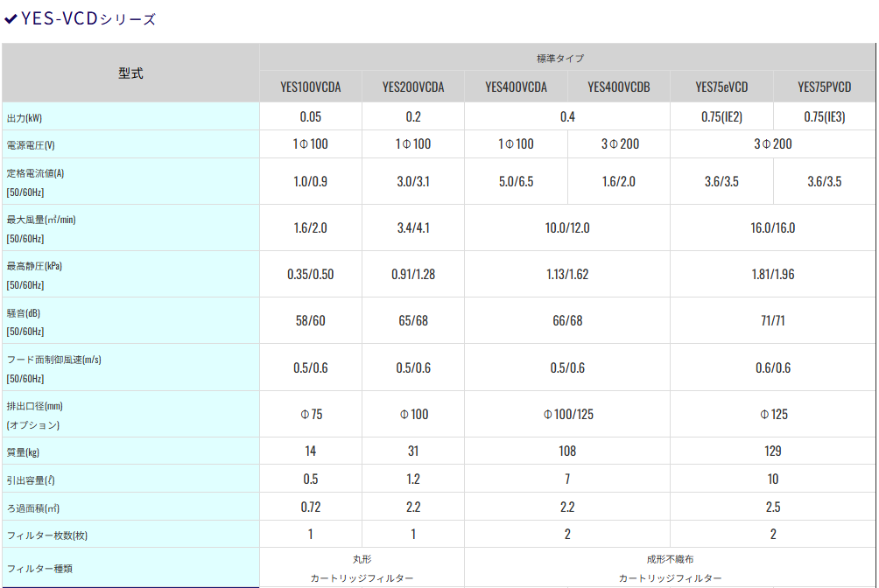Select the 0.75(IE3) output cell
879x588 pixels.
coord(824,117)
